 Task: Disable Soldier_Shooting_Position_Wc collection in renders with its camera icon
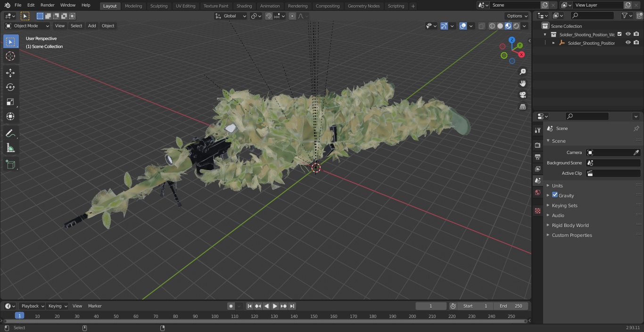coord(636,34)
